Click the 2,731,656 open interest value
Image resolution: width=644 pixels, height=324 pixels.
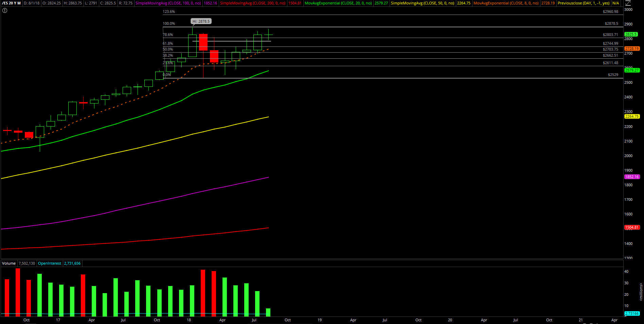click(x=72, y=263)
